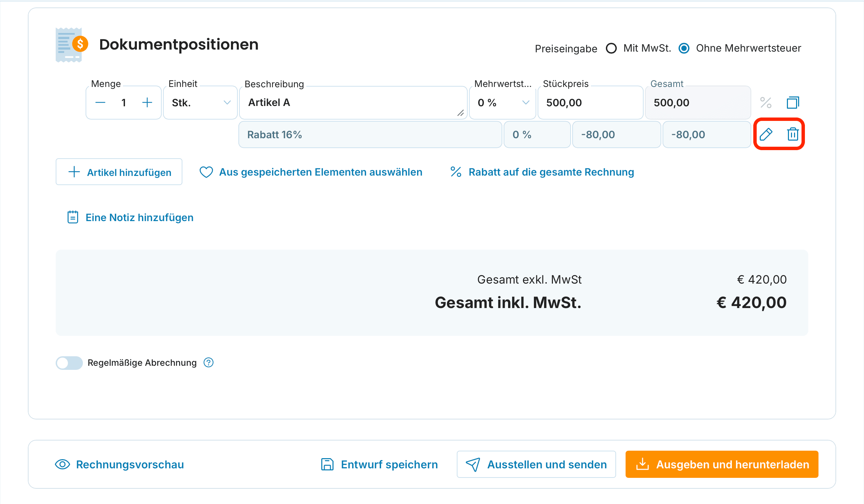Click the discount row's 0 % tax cell
This screenshot has height=504, width=864.
click(x=537, y=134)
